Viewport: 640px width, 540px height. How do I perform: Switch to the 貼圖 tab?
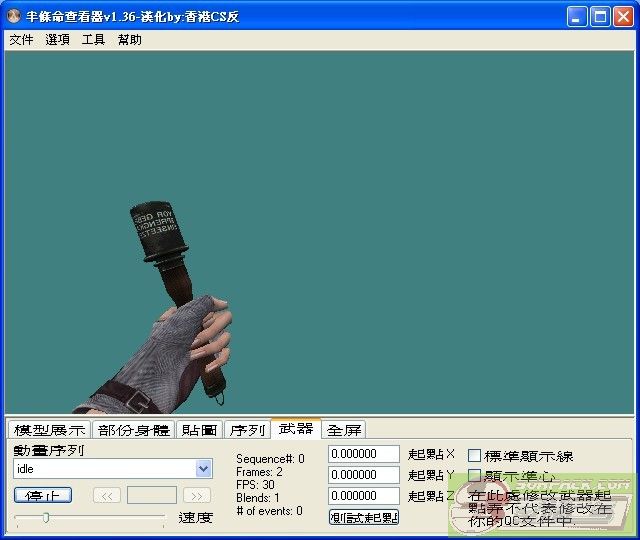click(x=199, y=430)
